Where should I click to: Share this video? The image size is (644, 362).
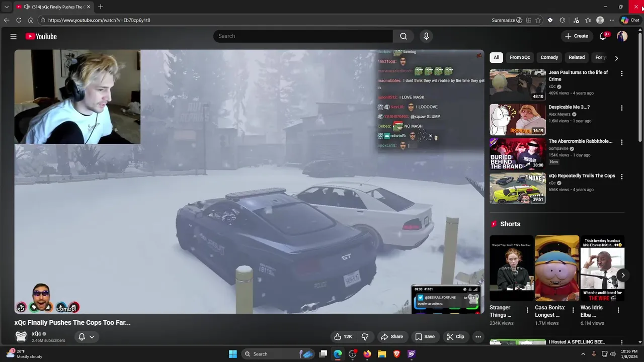tap(392, 337)
